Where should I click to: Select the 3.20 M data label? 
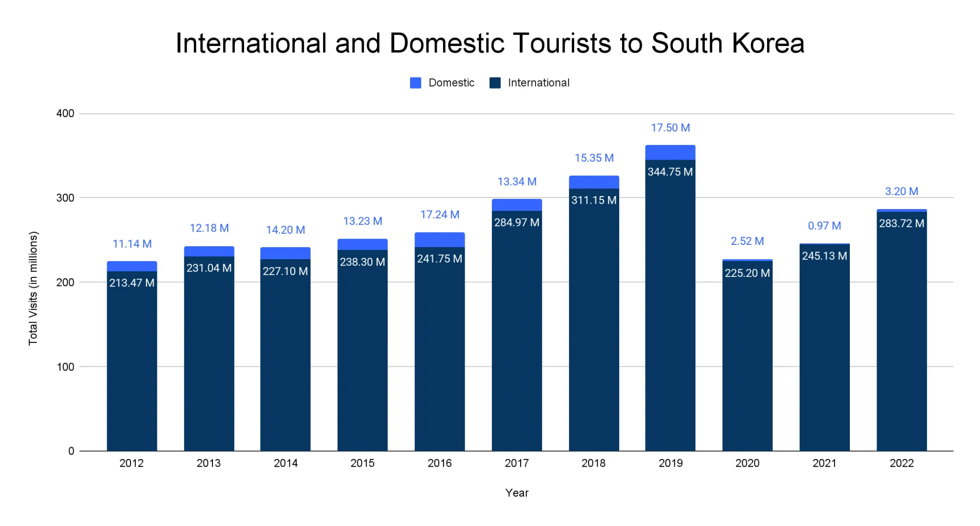click(x=902, y=191)
